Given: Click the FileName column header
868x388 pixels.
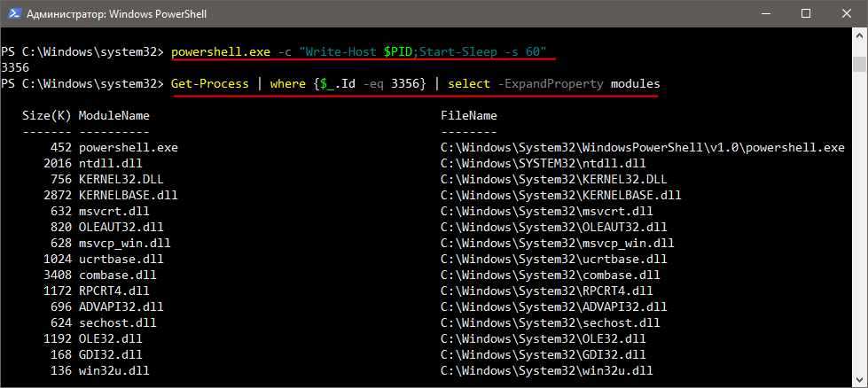Looking at the screenshot, I should coord(469,115).
